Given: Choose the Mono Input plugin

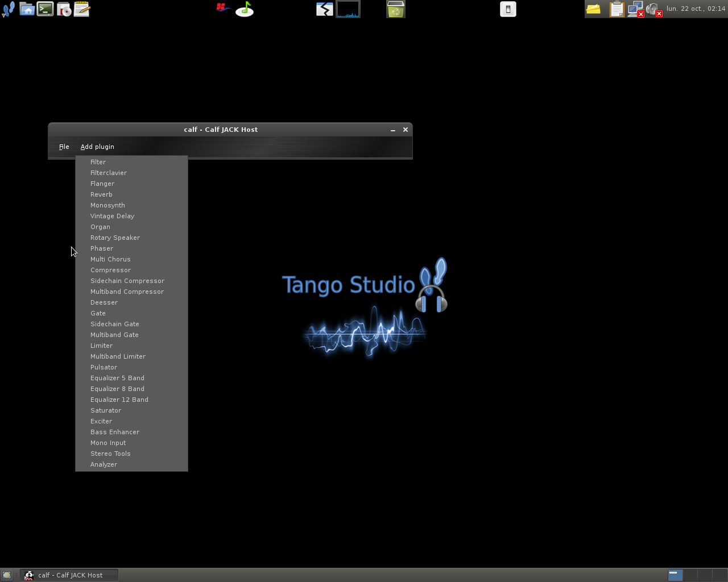Looking at the screenshot, I should (131, 443).
